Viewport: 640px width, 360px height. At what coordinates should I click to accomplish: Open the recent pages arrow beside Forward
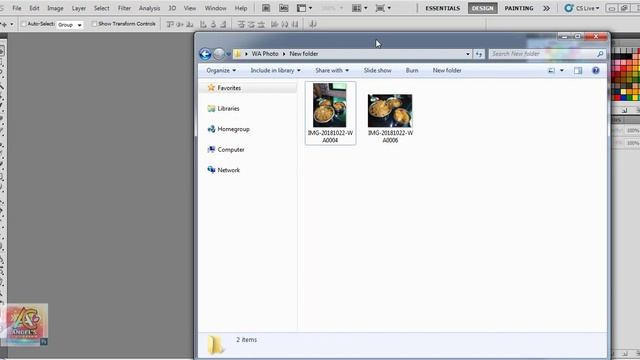229,54
